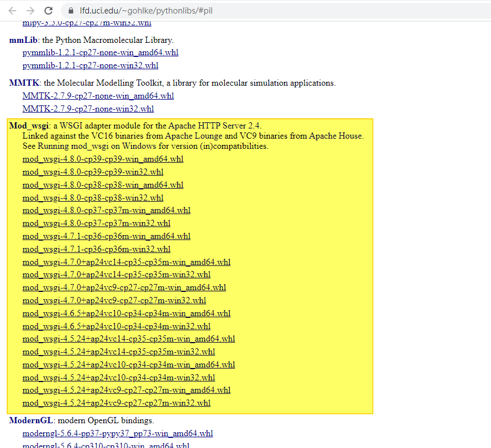491x448 pixels.
Task: Select mod_wsgi-4.8.0-cp38-cp38-win_amd64.whl link
Action: click(x=103, y=185)
